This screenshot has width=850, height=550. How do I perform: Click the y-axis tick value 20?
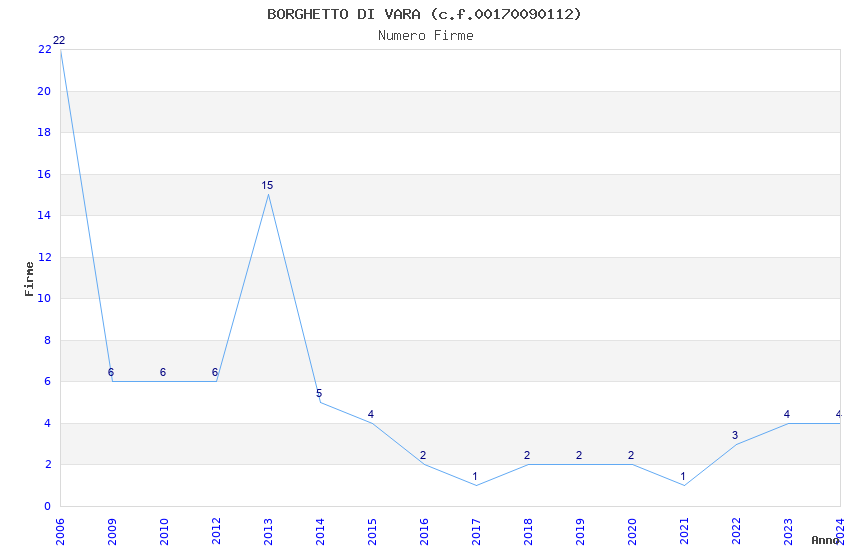(44, 92)
